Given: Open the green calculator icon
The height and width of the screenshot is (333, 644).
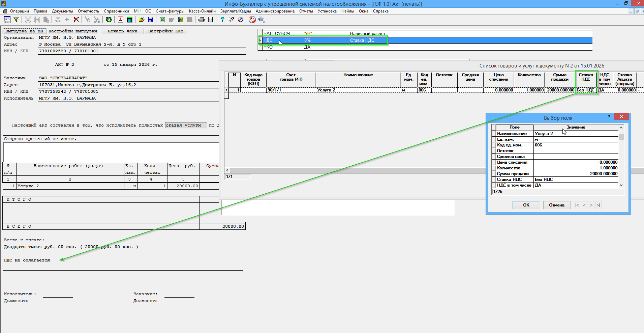Looking at the screenshot, I should (129, 20).
